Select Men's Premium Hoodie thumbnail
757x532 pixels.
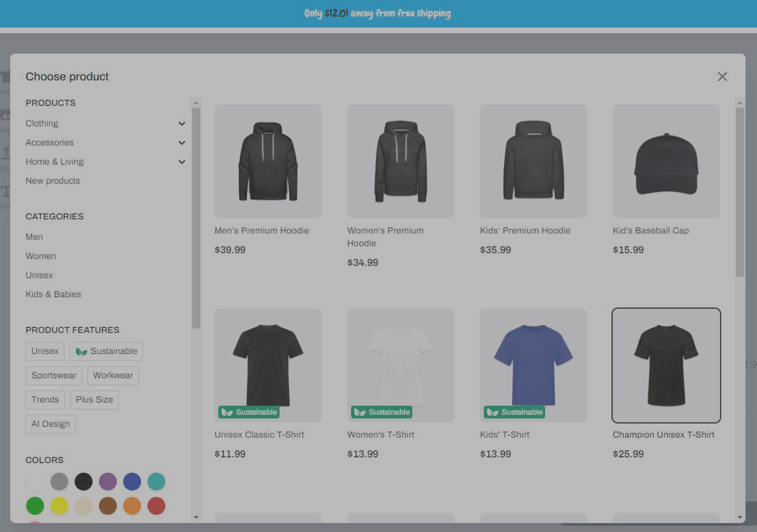tap(268, 161)
